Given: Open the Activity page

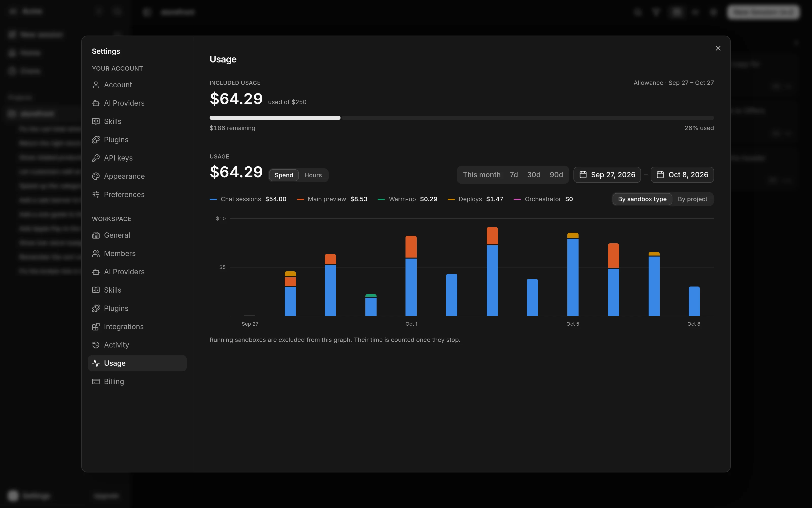Looking at the screenshot, I should pyautogui.click(x=137, y=345).
